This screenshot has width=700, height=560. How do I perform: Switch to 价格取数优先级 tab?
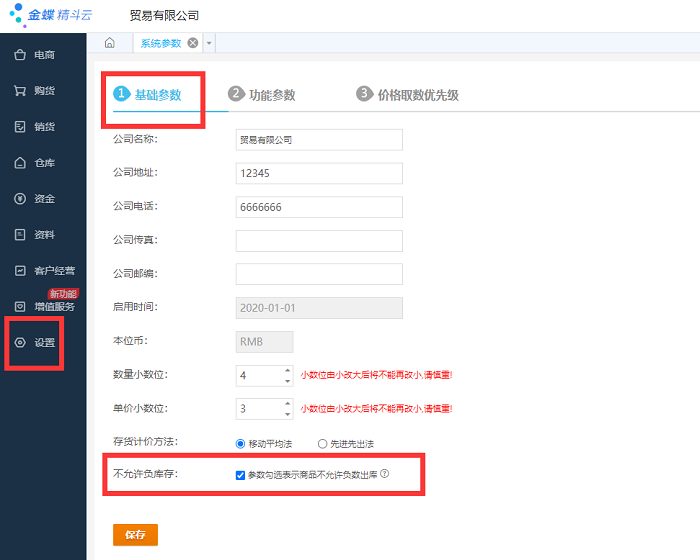point(408,95)
